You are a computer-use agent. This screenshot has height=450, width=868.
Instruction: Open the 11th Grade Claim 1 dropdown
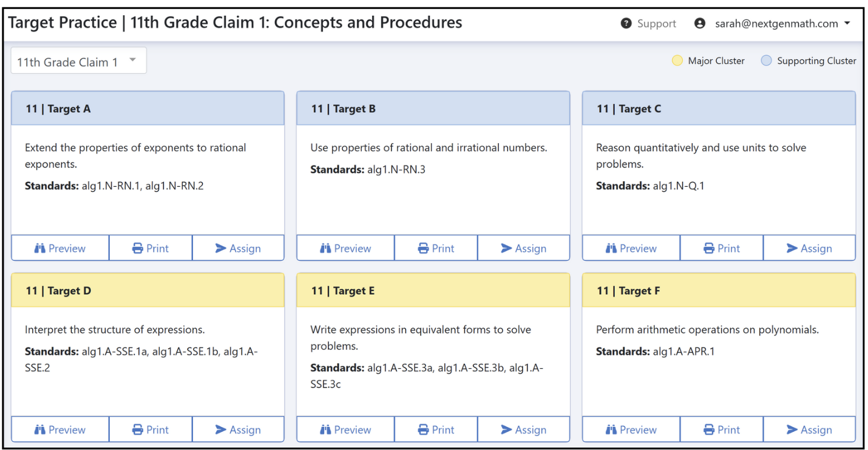tap(78, 61)
